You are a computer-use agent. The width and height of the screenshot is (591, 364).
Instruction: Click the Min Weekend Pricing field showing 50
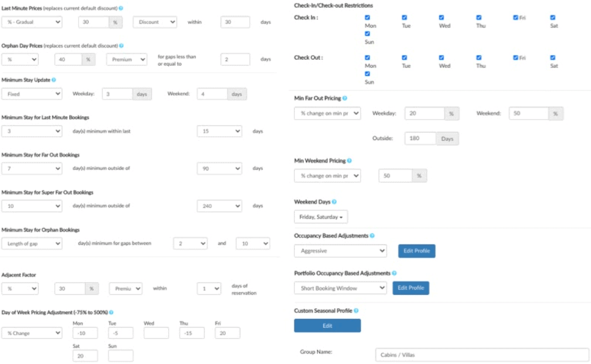tap(395, 176)
